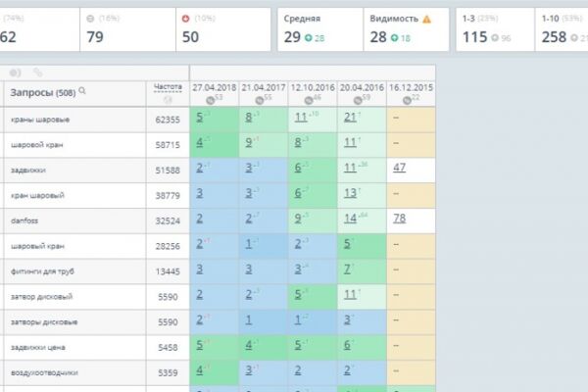Click the small icon under Частота header
This screenshot has height=392, width=588.
168,99
